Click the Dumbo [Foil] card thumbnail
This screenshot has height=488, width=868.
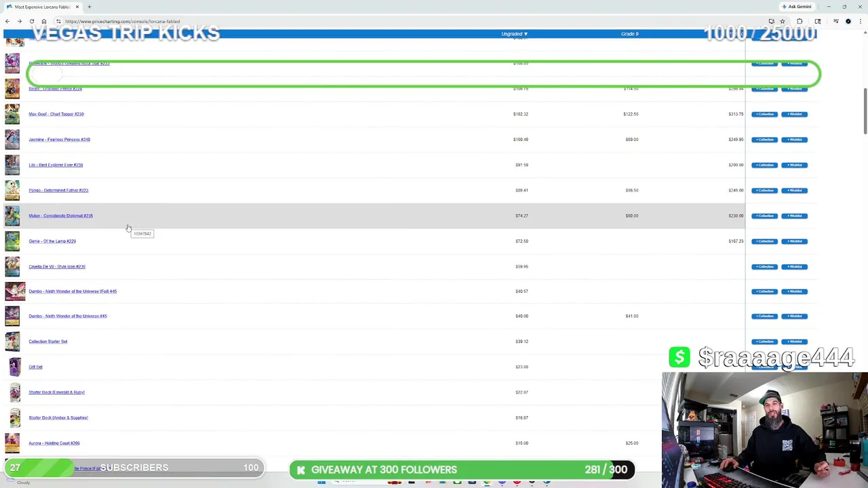click(x=15, y=291)
